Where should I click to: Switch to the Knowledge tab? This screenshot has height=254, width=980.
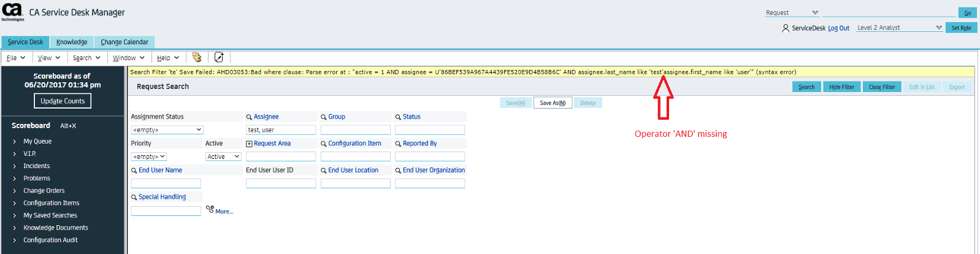(72, 42)
